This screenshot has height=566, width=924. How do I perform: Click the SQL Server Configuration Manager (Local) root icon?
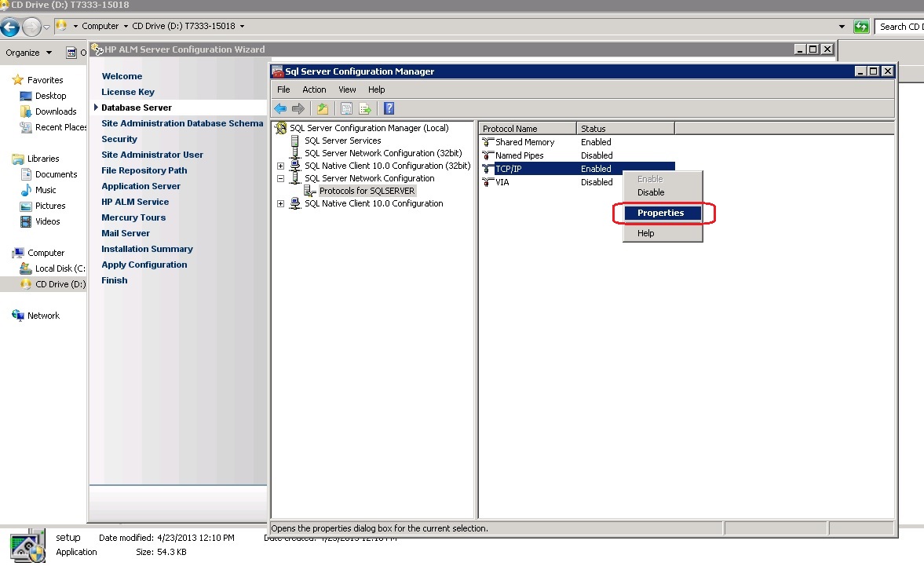pyautogui.click(x=281, y=128)
